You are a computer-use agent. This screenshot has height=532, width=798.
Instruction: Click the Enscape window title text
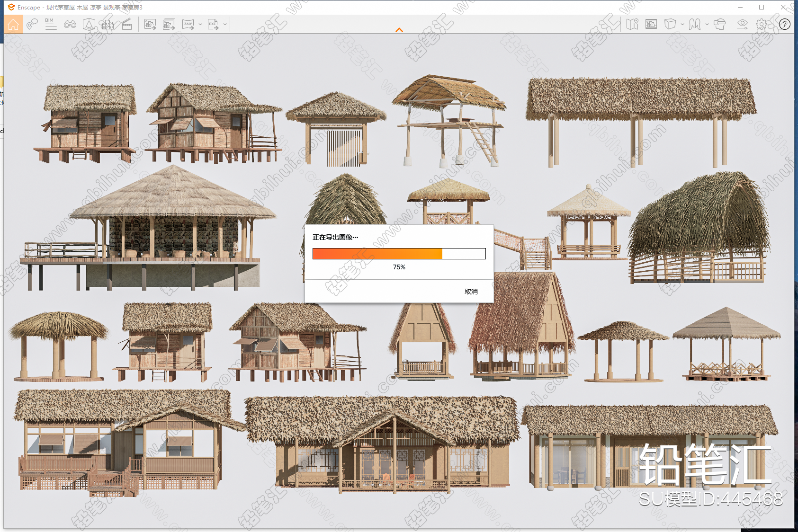click(80, 7)
